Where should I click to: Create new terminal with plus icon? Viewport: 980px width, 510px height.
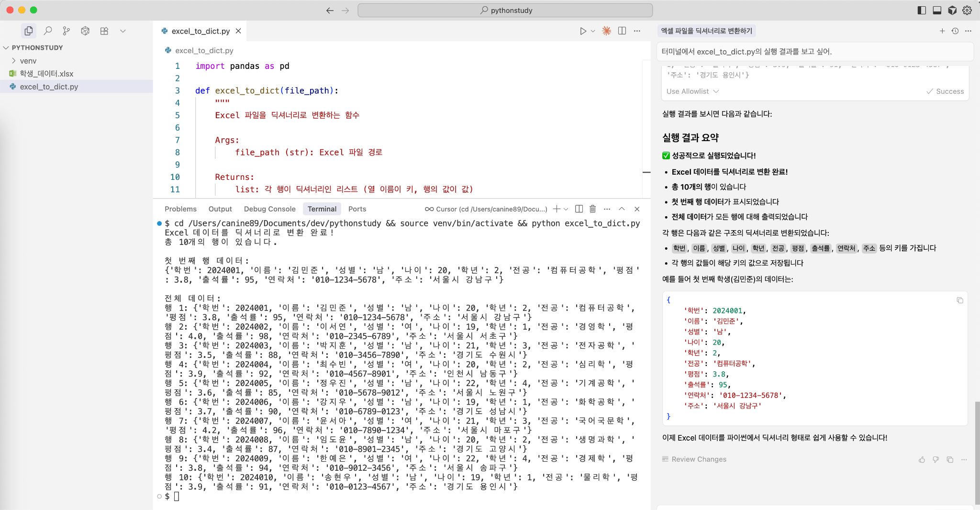coord(557,209)
